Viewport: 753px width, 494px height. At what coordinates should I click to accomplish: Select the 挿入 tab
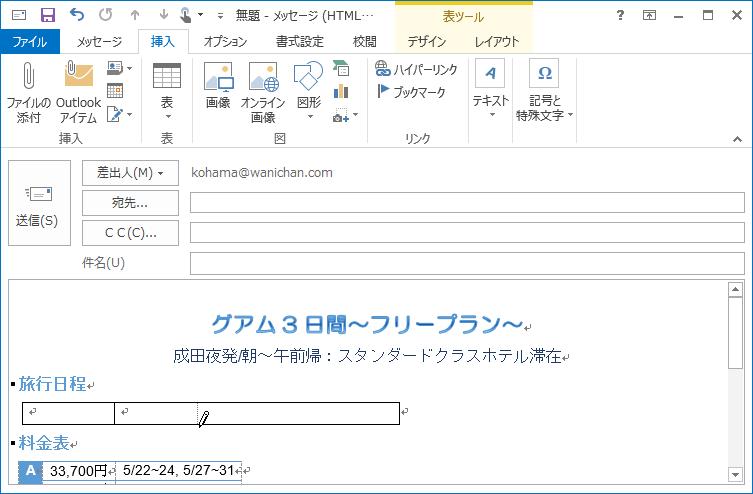(x=163, y=42)
